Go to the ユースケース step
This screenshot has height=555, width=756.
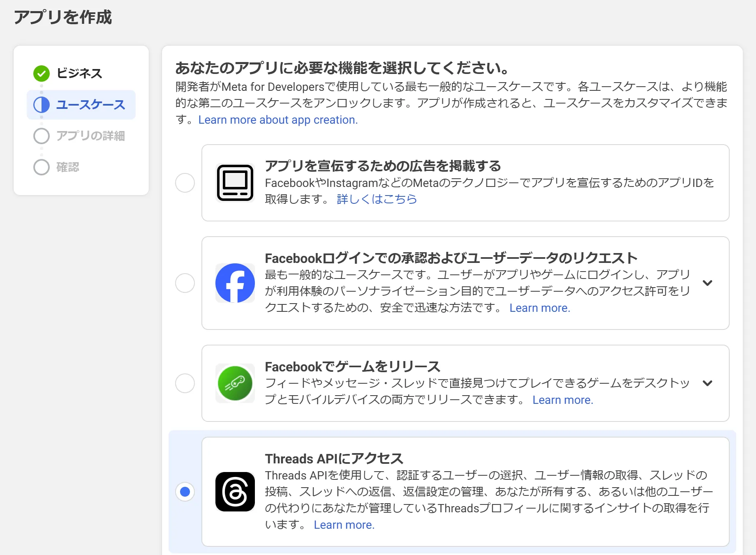[x=90, y=105]
